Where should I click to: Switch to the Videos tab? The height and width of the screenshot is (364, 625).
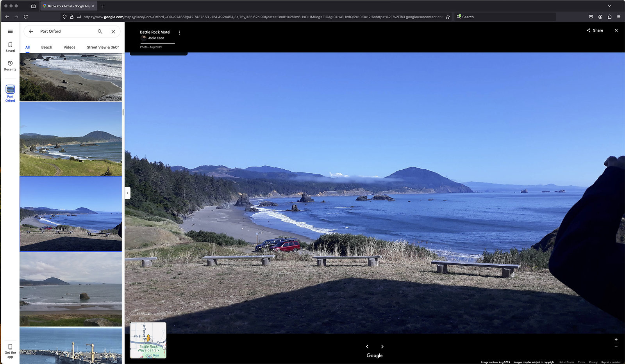coord(70,47)
